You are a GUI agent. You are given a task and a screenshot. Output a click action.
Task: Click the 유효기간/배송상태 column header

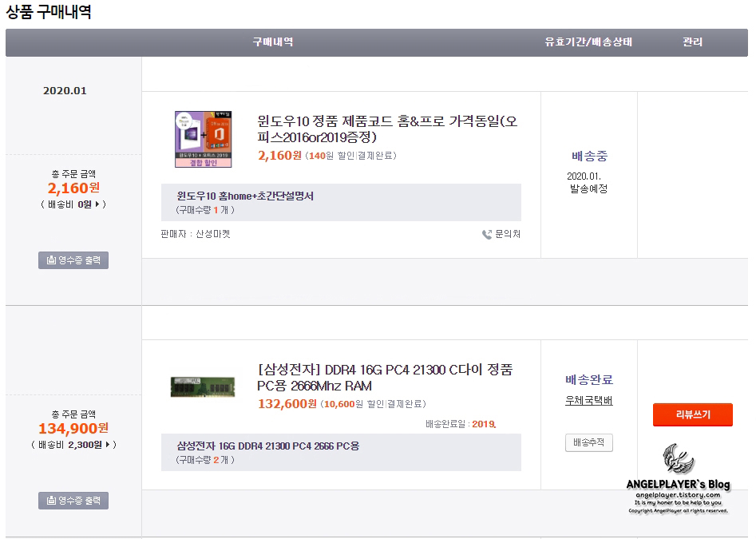coord(588,42)
